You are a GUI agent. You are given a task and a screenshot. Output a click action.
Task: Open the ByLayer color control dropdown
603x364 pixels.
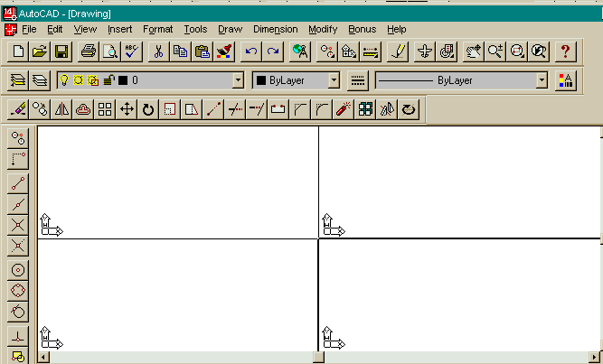point(334,80)
